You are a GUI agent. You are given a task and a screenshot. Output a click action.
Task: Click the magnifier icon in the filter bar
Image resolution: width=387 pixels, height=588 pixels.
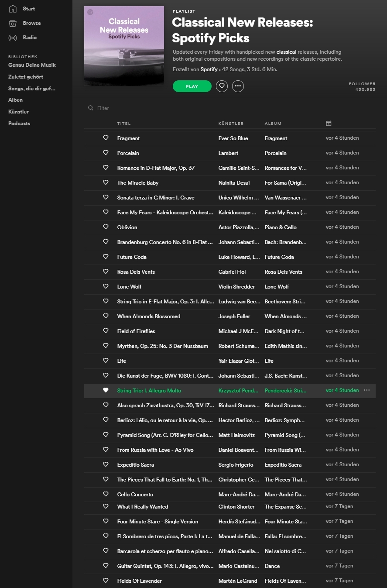(x=91, y=108)
